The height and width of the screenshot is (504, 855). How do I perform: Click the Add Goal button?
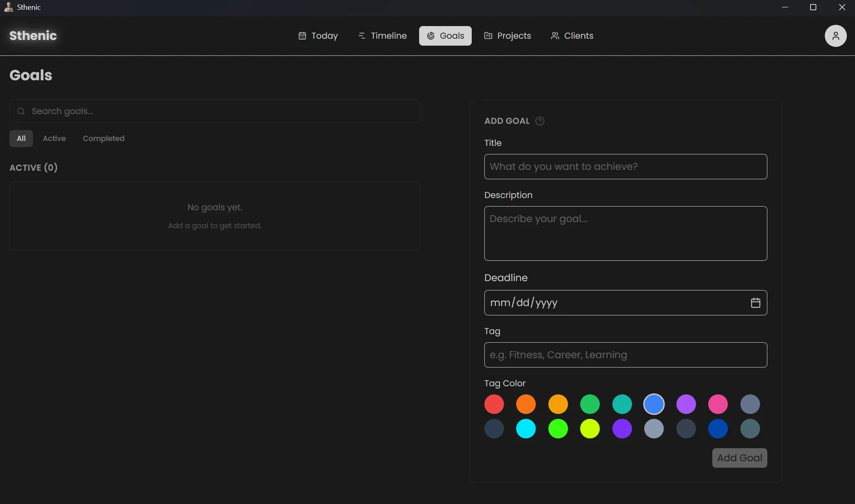(x=740, y=458)
